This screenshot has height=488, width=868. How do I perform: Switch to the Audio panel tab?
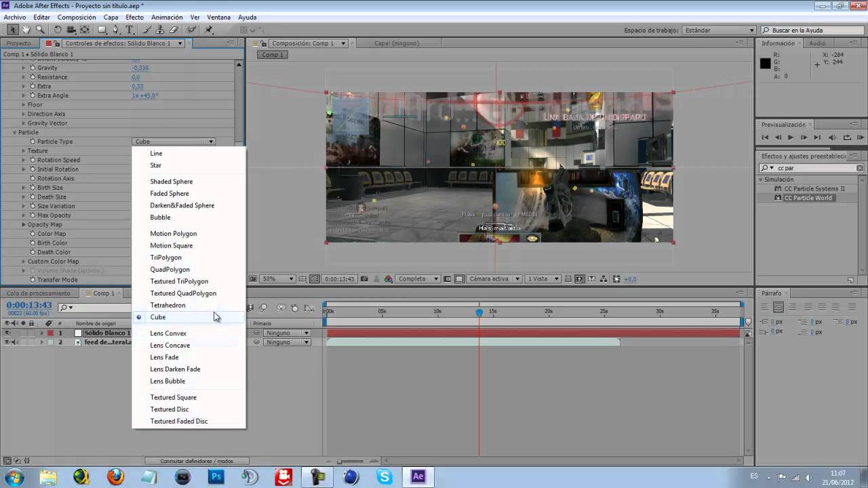(x=817, y=43)
